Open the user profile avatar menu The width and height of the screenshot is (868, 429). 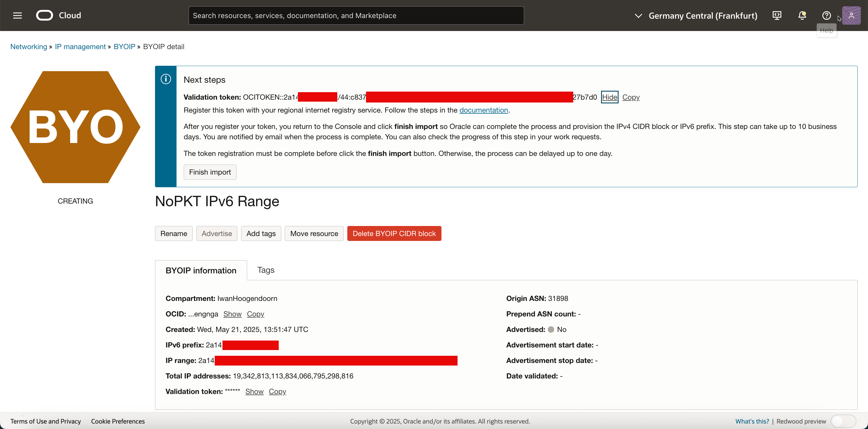(851, 16)
